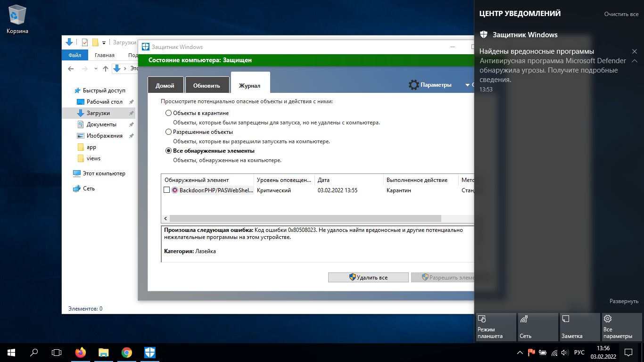Screen dimensions: 644x362
Task: Launch Firefox from the taskbar
Action: pos(81,352)
